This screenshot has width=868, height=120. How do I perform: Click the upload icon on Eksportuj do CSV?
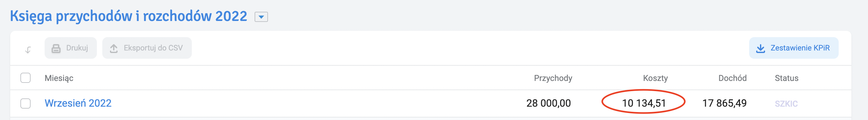point(114,48)
